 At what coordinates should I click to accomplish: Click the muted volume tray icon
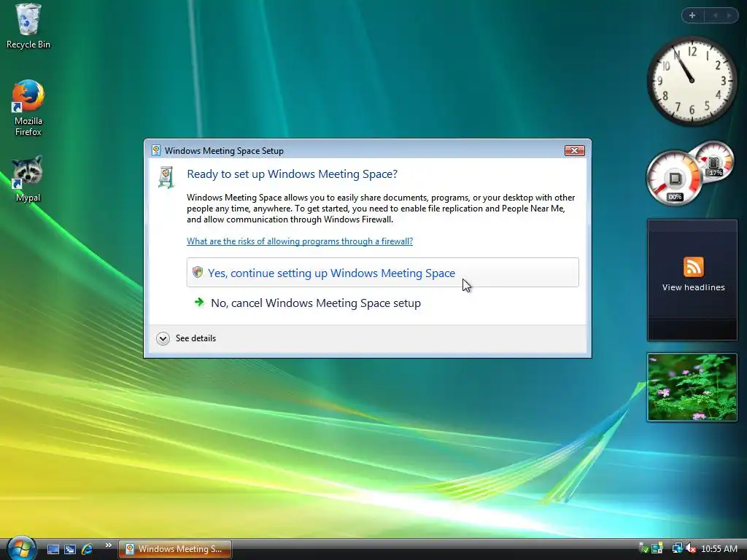tap(691, 548)
